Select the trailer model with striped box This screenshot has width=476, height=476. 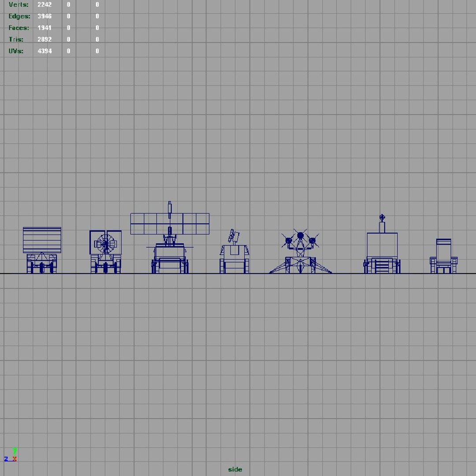(x=42, y=250)
